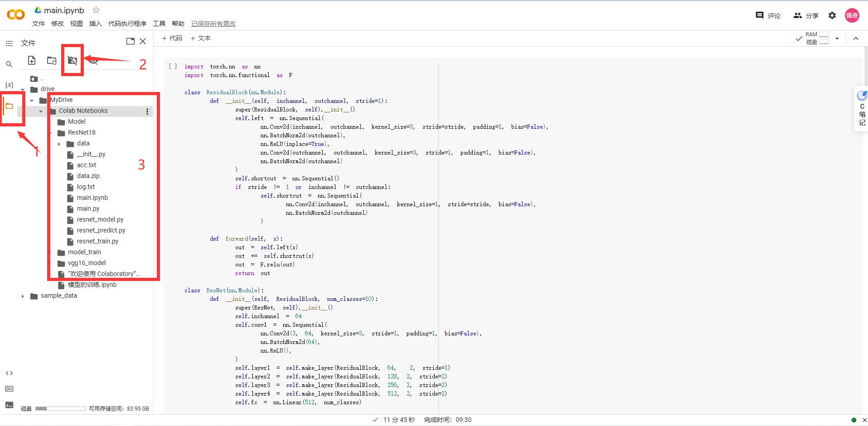The height and width of the screenshot is (426, 868).
Task: Collapse the Colab Notebooks folder arrow
Action: 41,111
